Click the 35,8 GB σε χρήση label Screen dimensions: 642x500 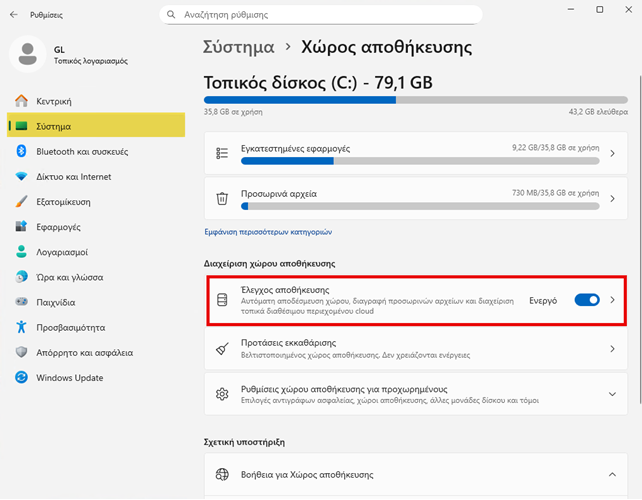[233, 112]
